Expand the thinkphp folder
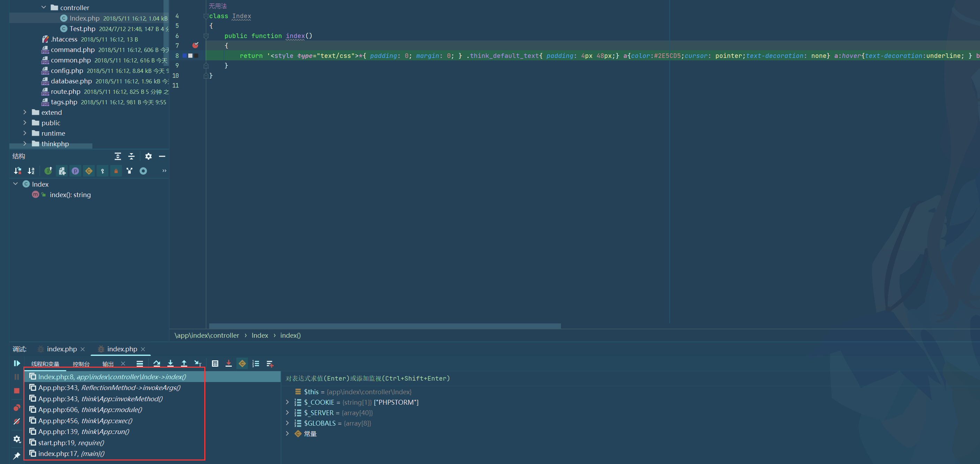 (x=25, y=143)
